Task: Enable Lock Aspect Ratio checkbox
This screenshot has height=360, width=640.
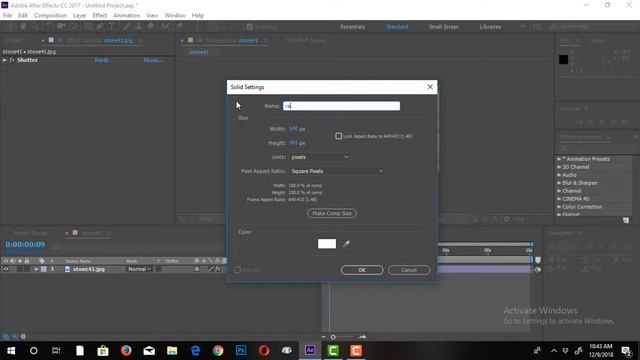Action: click(338, 136)
